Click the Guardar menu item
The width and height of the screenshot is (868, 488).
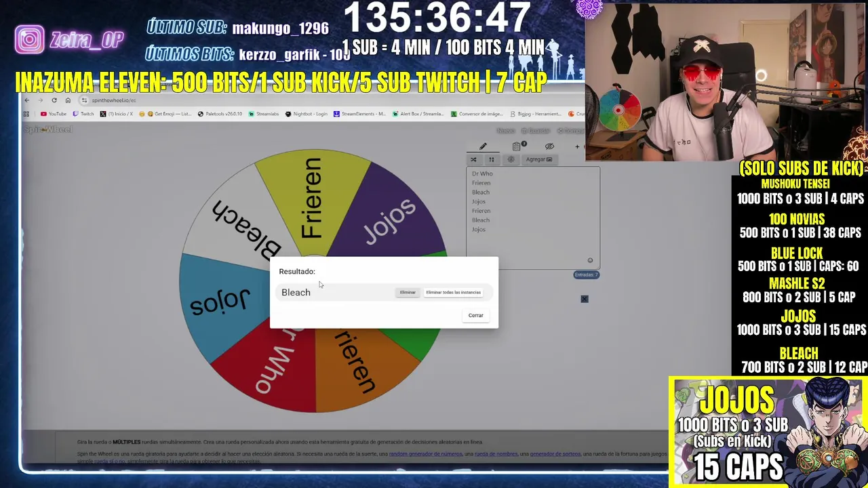[536, 131]
